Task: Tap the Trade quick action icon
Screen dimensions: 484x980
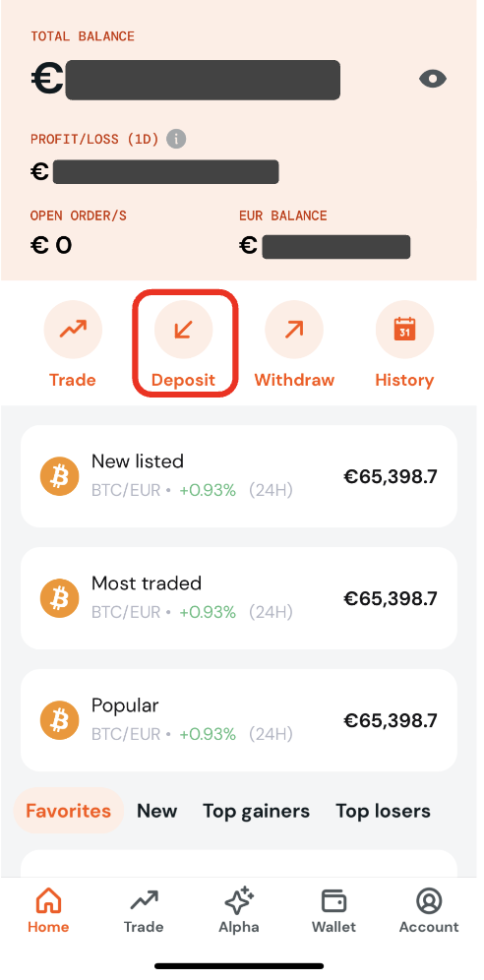Action: (73, 330)
